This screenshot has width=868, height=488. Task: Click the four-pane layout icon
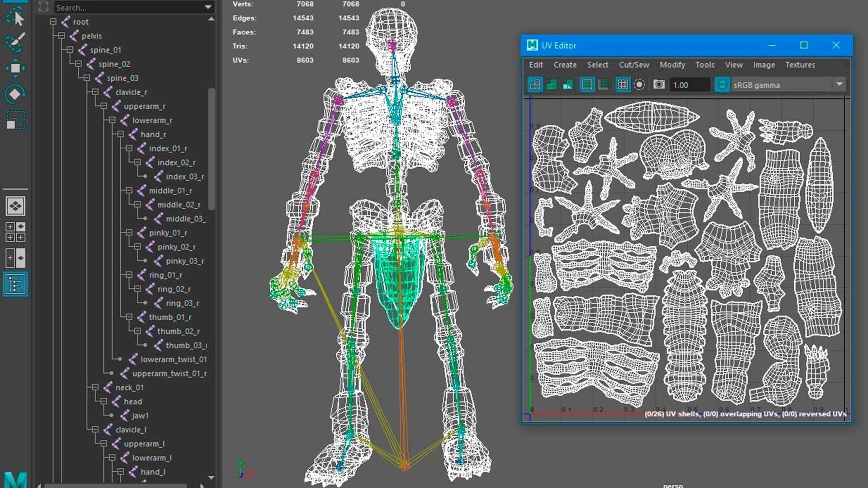point(15,232)
